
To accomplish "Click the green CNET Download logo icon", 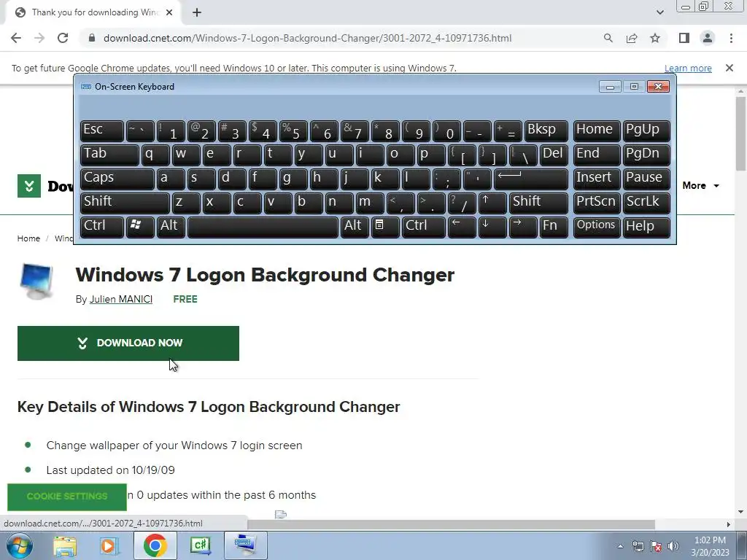I will click(x=29, y=186).
